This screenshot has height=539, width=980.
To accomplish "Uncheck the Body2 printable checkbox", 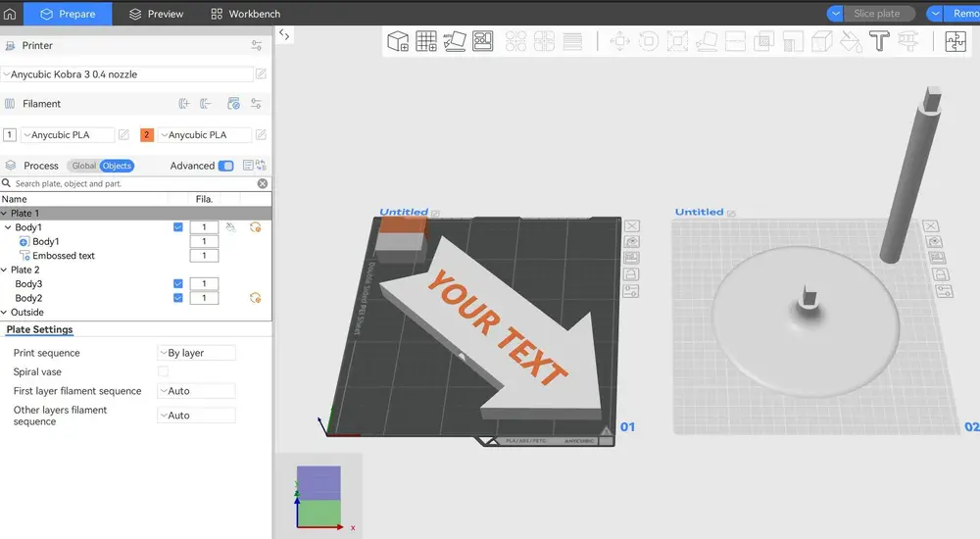I will click(178, 298).
